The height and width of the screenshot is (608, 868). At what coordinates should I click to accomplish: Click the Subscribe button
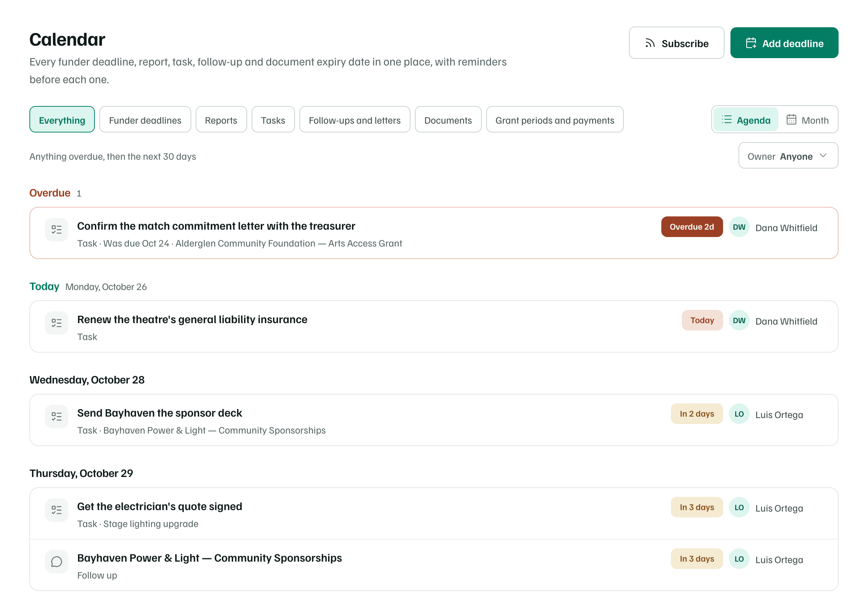click(676, 43)
